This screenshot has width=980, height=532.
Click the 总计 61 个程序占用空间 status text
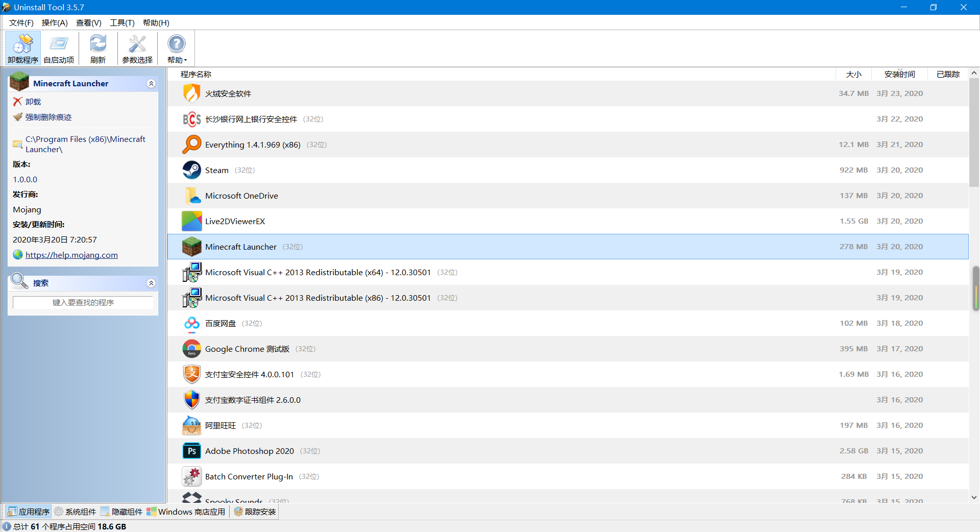click(x=69, y=526)
